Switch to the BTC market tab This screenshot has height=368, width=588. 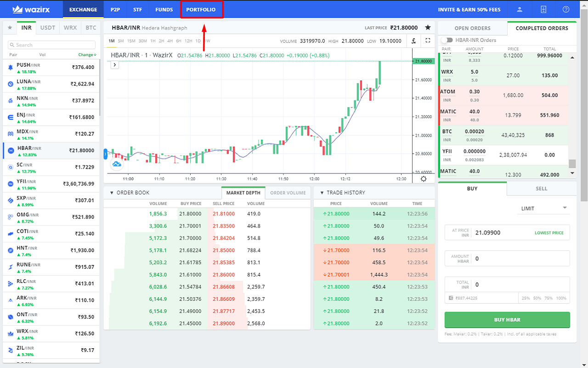point(91,28)
